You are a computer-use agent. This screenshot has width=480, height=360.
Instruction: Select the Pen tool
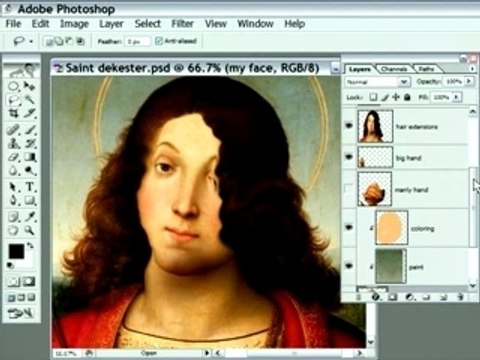pyautogui.click(x=14, y=200)
